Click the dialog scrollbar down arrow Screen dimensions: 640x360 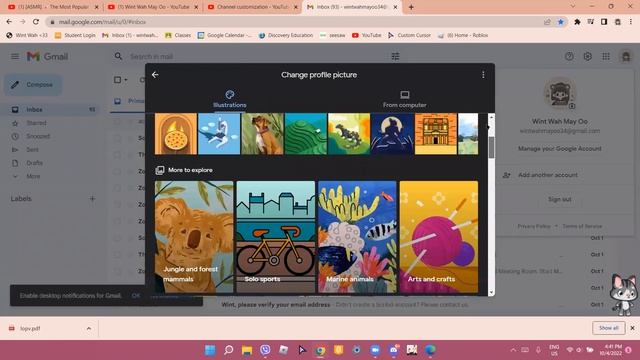click(491, 292)
